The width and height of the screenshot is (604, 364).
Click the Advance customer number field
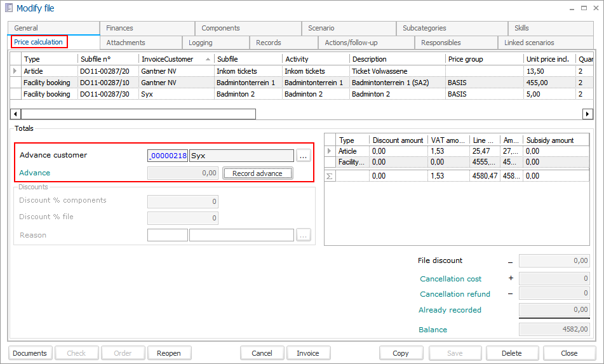pos(168,156)
